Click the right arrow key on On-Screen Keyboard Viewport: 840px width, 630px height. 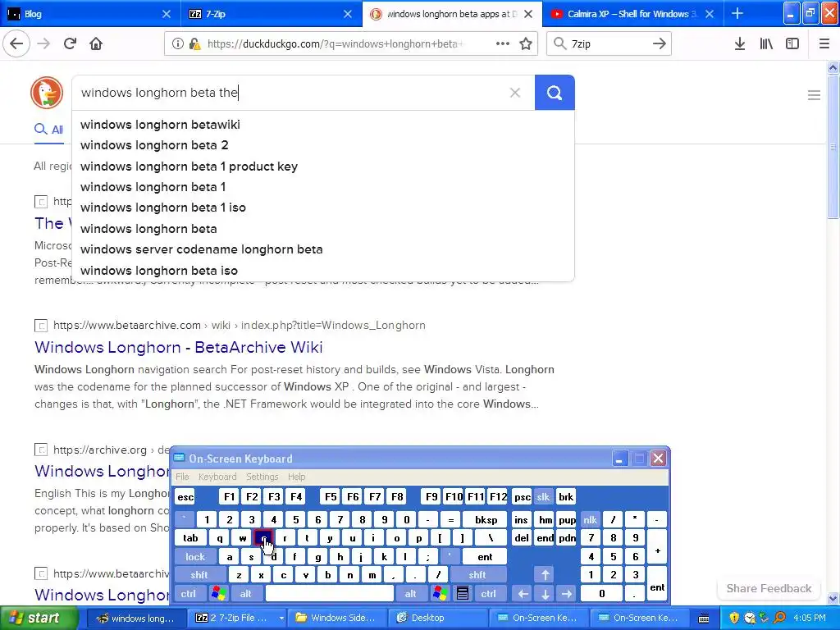[566, 594]
